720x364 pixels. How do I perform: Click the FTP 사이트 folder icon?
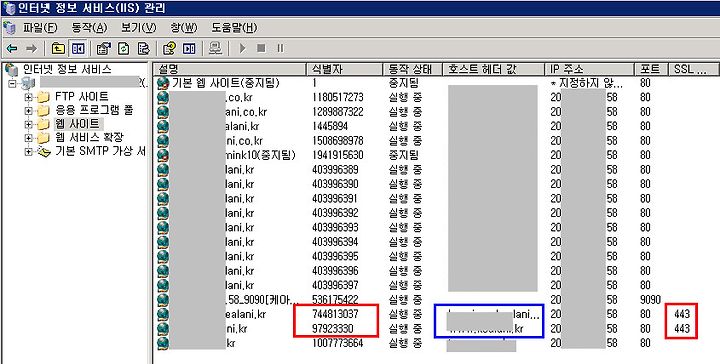(x=43, y=97)
